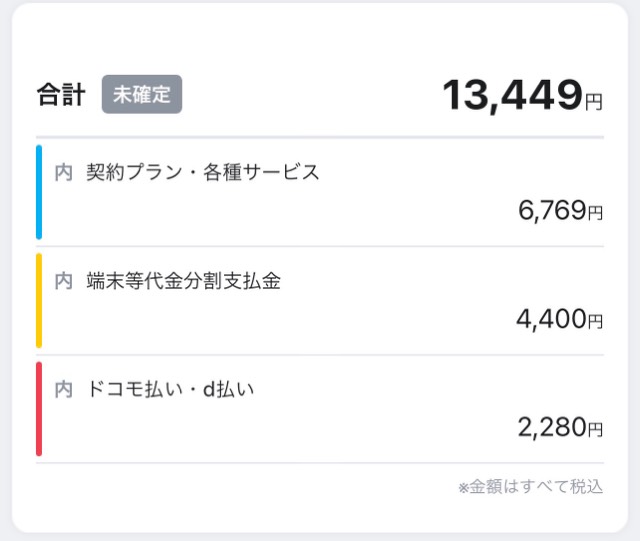Click the blue color bar
Screen dimensions: 640x541
pos(39,192)
